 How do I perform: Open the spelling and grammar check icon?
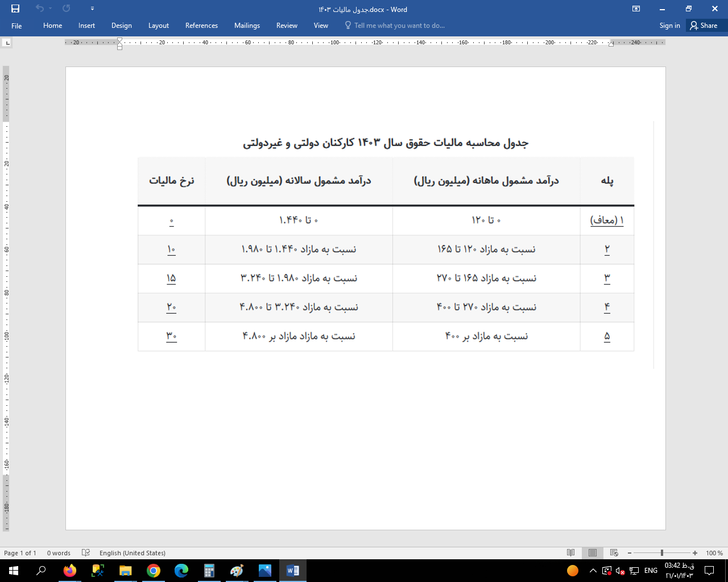(86, 552)
